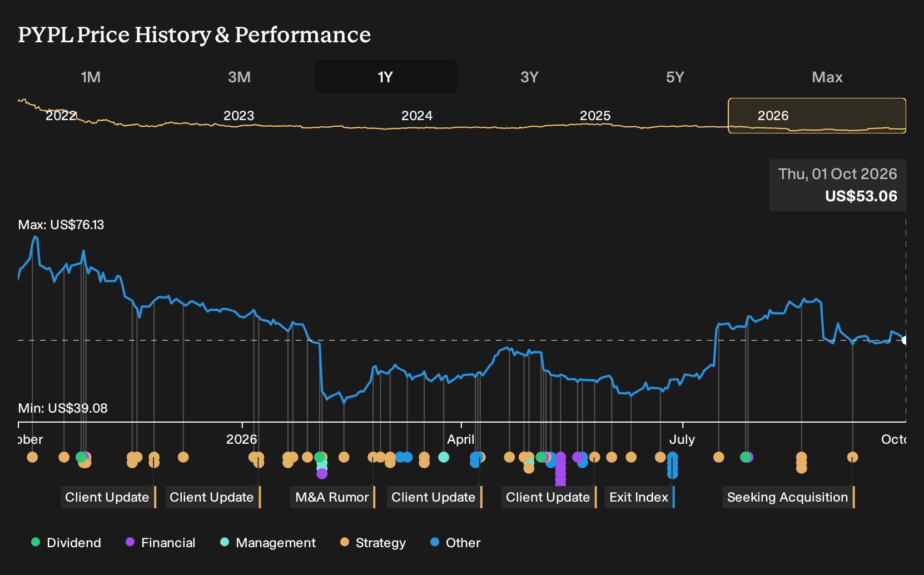Jump to 2022 in overview chart

pos(61,116)
